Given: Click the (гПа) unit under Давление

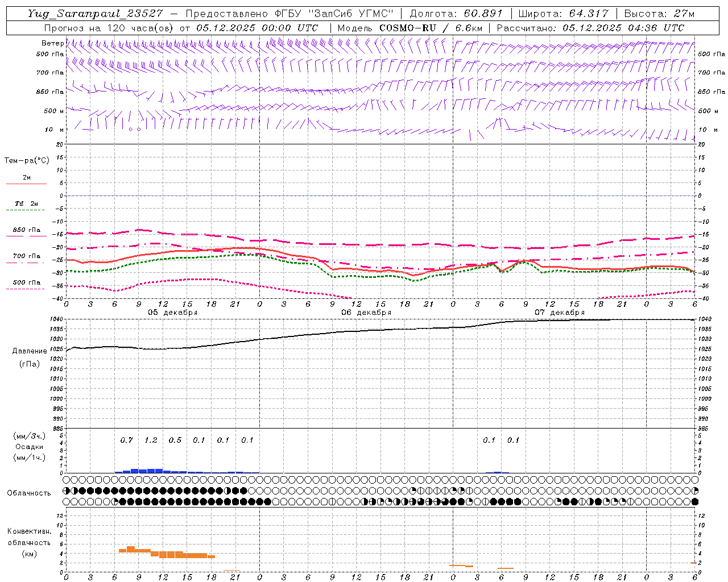Looking at the screenshot, I should point(30,364).
